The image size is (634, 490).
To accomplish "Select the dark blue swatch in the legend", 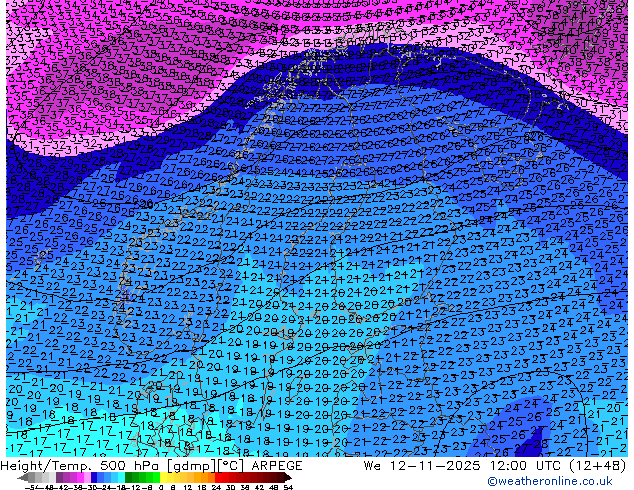I will coord(94,477).
